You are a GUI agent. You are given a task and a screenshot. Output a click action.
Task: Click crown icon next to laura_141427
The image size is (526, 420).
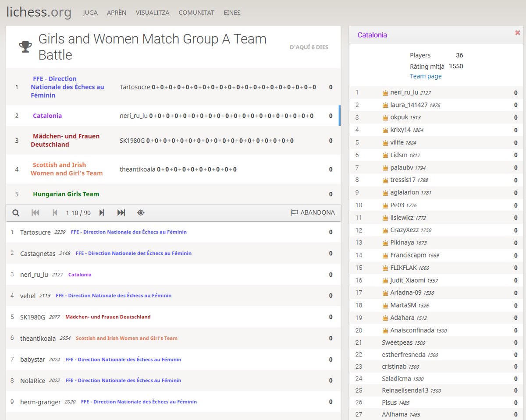pos(386,105)
